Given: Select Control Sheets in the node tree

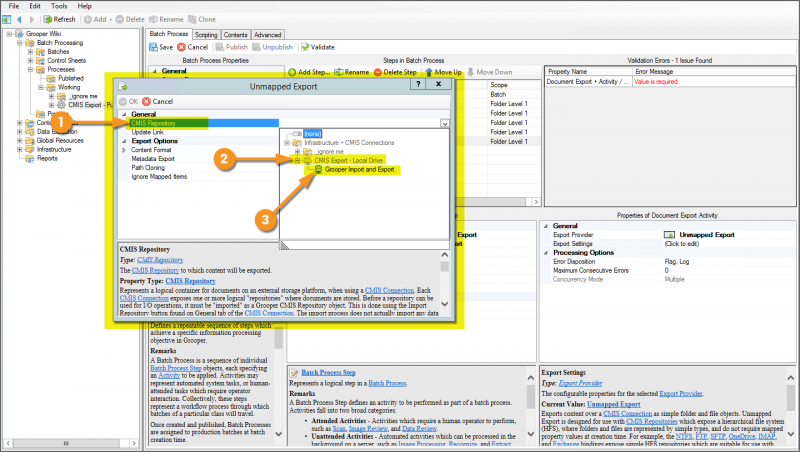Looking at the screenshot, I should coord(66,60).
